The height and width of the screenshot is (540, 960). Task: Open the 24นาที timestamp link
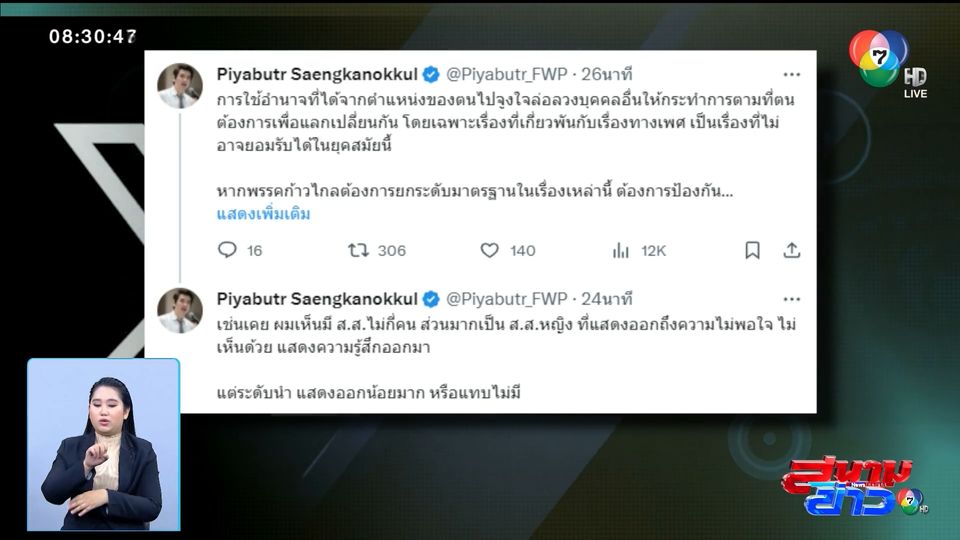(x=606, y=299)
